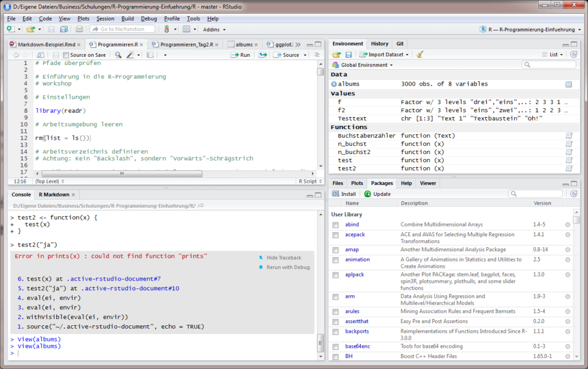The image size is (588, 369).
Task: Click the Save All documents icon
Action: pos(64,29)
